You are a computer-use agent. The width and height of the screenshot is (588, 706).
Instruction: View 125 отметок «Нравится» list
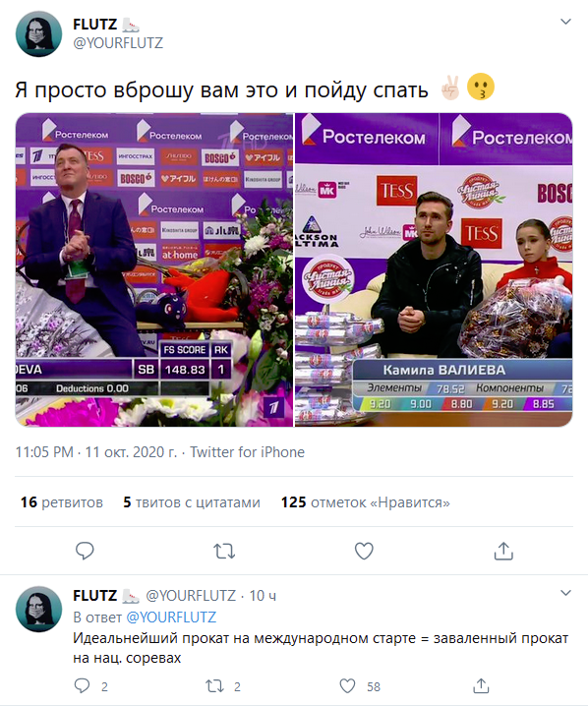click(x=366, y=502)
